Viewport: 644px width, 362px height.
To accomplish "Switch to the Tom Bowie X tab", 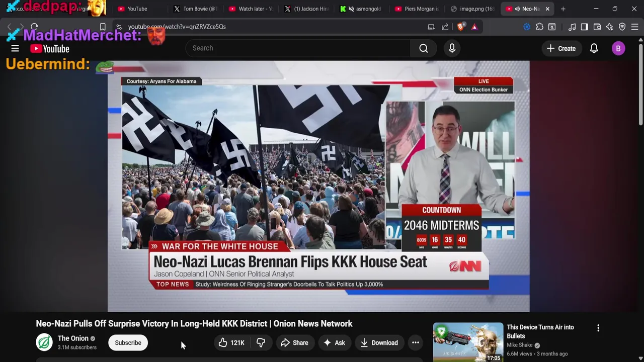I will [x=195, y=9].
